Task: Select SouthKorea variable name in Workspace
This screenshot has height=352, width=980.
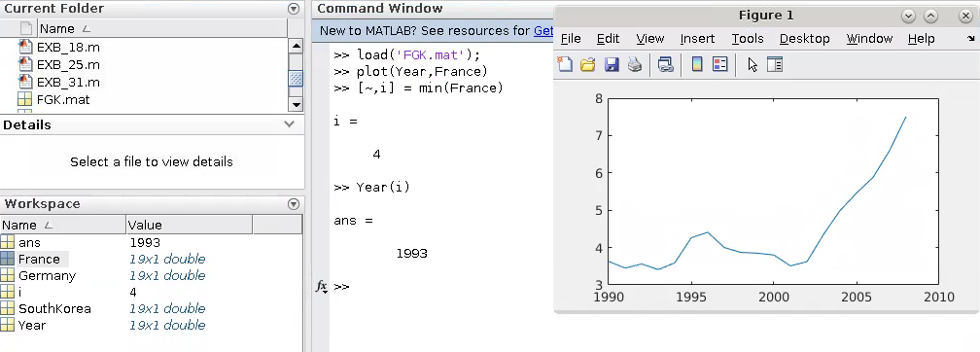Action: pos(54,308)
